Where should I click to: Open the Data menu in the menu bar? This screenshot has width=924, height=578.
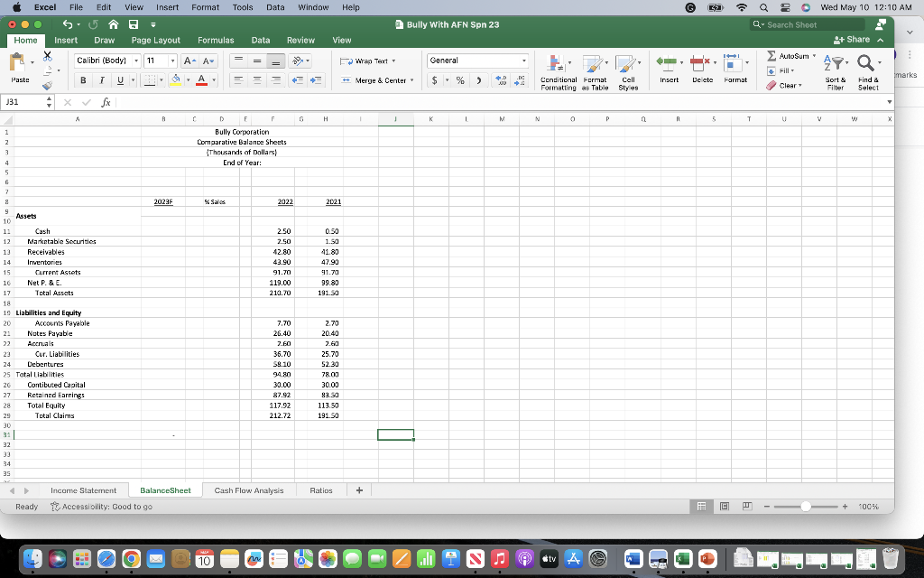273,7
